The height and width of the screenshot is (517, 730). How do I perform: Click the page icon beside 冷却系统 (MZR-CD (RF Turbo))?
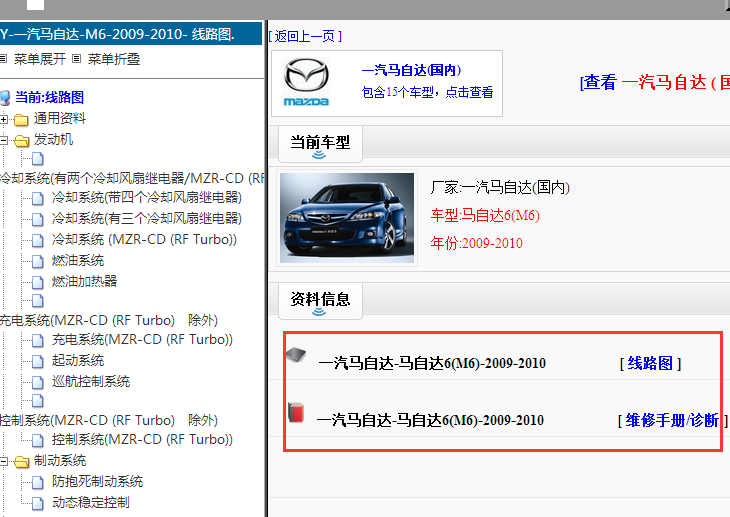click(38, 240)
